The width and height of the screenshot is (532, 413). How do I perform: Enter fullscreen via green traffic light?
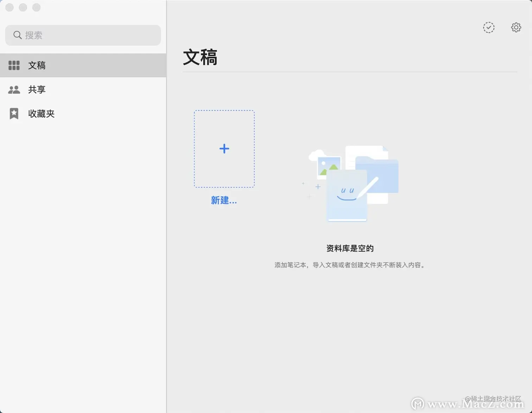point(36,7)
